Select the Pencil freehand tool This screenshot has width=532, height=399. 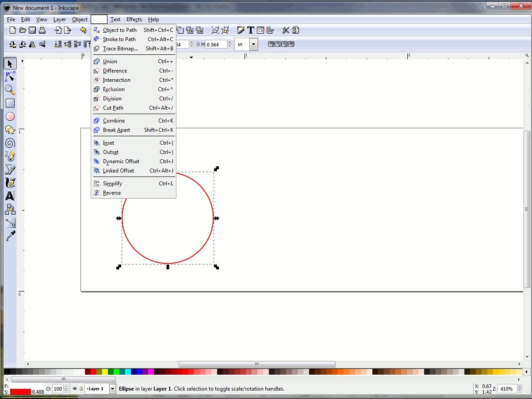coord(10,156)
